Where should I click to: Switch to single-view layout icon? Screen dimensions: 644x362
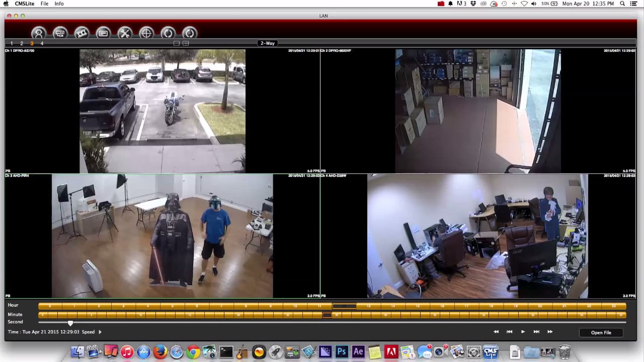[177, 43]
